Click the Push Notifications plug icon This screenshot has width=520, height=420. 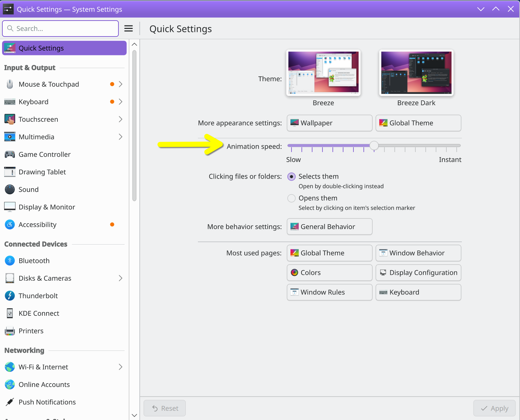[x=10, y=402]
